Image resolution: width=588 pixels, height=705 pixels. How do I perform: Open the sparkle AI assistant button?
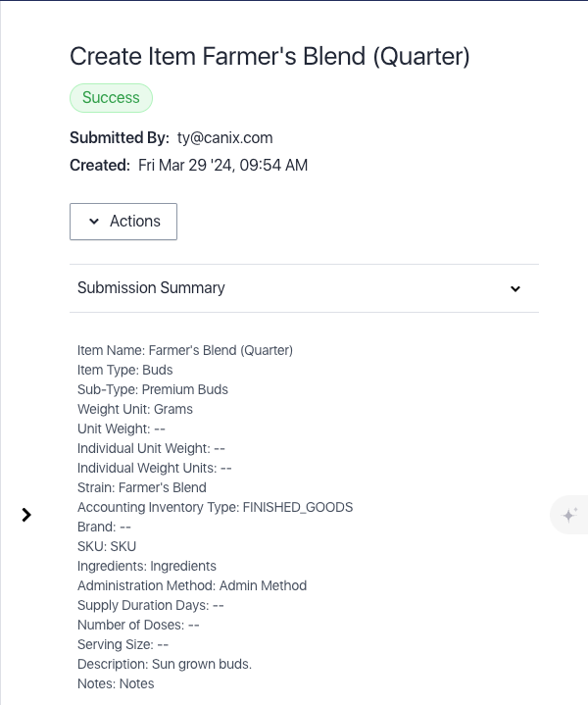(569, 515)
